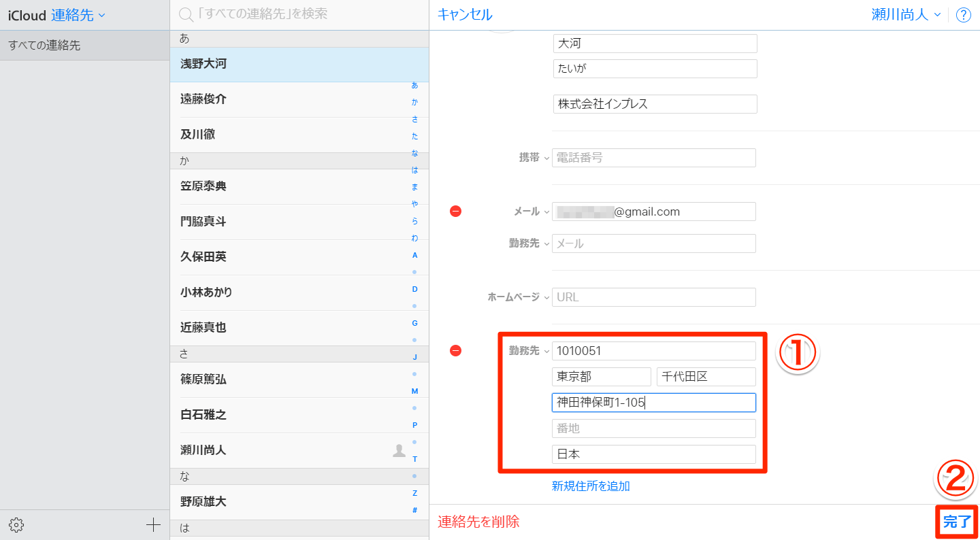Open the help question mark icon
Screen dimensions: 980x540
click(964, 15)
